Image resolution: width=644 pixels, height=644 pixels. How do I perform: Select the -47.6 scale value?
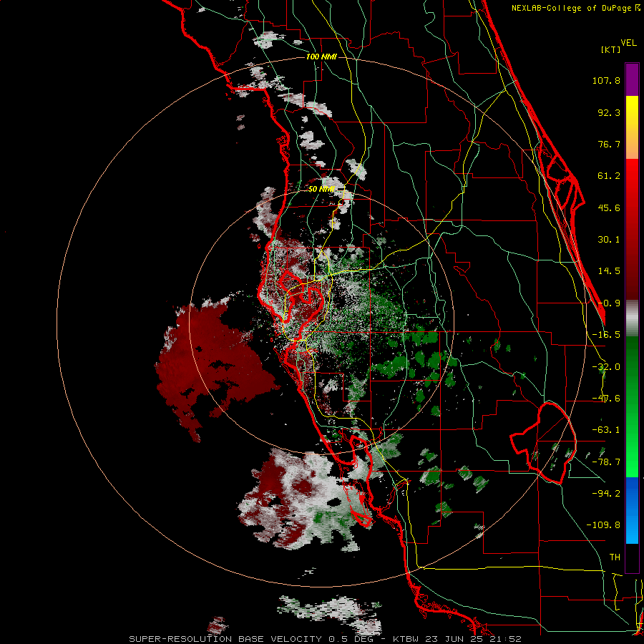(606, 399)
